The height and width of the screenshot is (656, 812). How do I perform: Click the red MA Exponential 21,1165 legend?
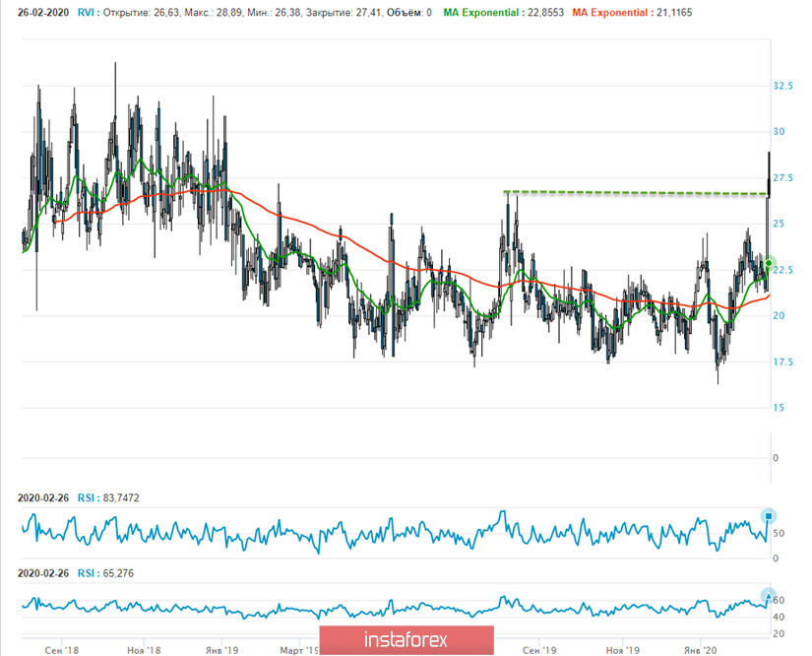(632, 13)
